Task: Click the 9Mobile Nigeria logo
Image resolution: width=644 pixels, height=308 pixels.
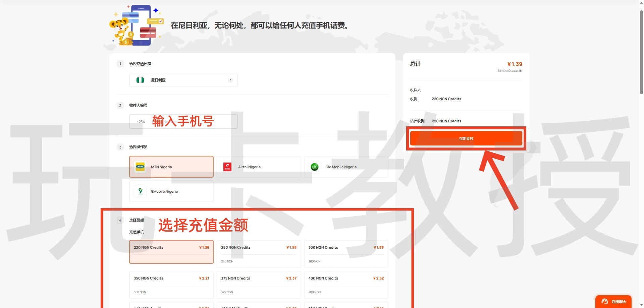Action: 140,191
